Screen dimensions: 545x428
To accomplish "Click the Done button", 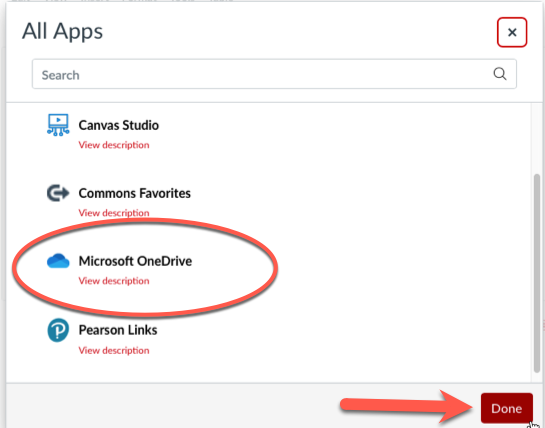I will [x=507, y=408].
